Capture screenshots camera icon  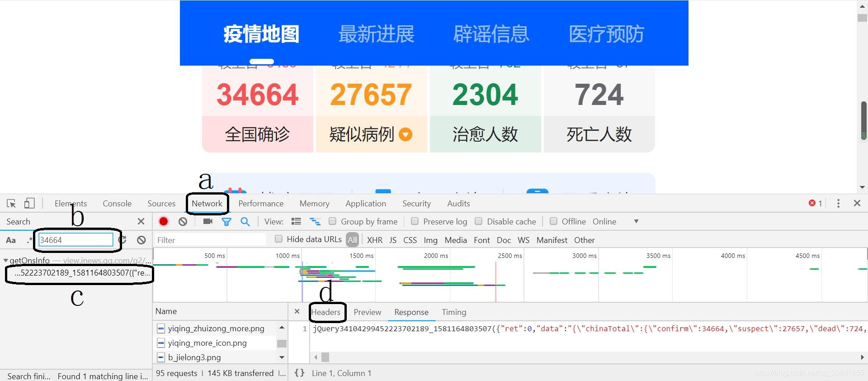pos(208,221)
